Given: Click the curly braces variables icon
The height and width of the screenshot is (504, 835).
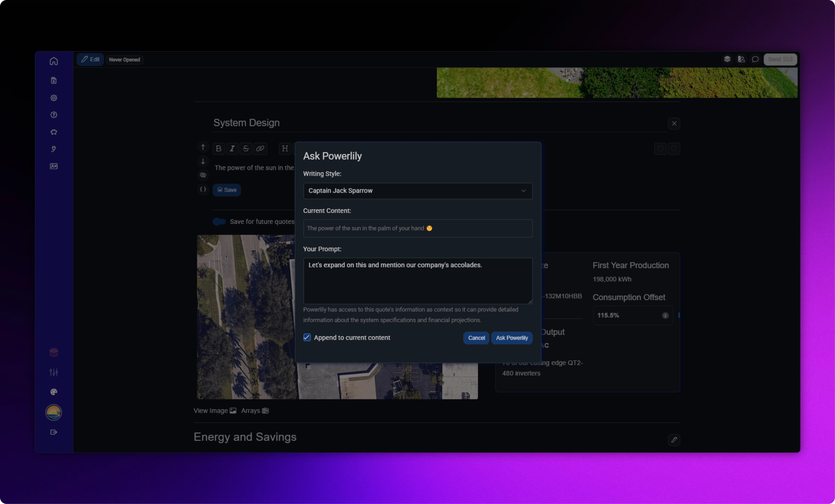Looking at the screenshot, I should [x=203, y=189].
